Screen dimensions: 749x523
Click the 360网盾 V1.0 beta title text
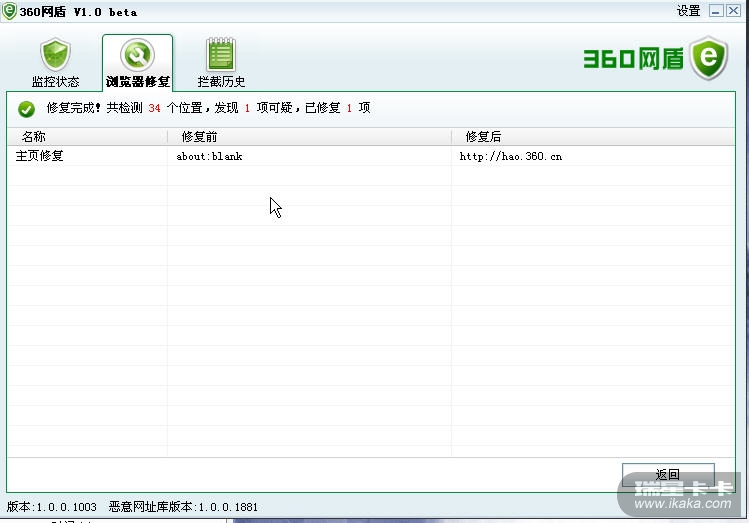coord(78,12)
